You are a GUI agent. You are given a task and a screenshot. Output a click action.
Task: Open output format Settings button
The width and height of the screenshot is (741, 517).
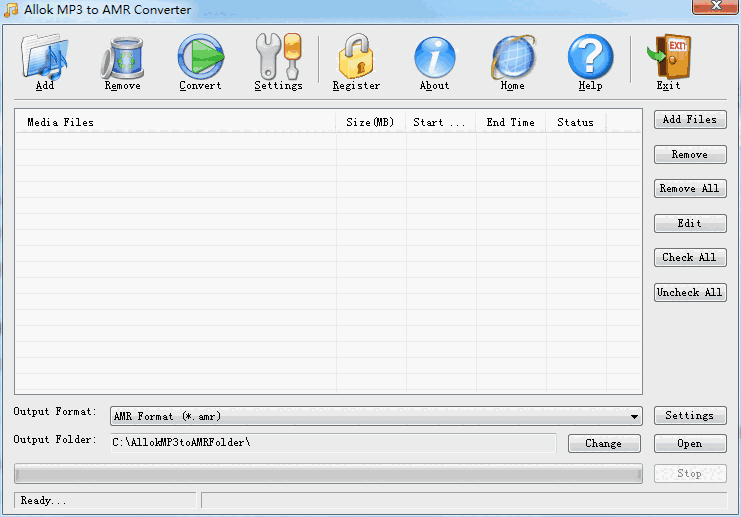690,415
